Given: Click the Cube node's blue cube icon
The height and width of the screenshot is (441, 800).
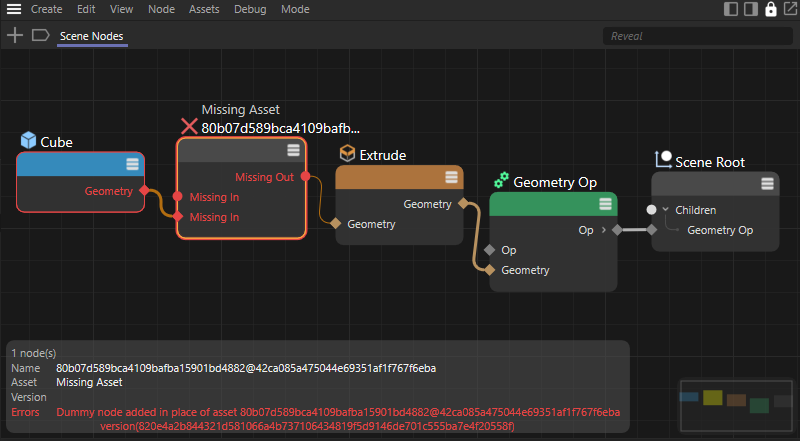Looking at the screenshot, I should click(x=28, y=141).
